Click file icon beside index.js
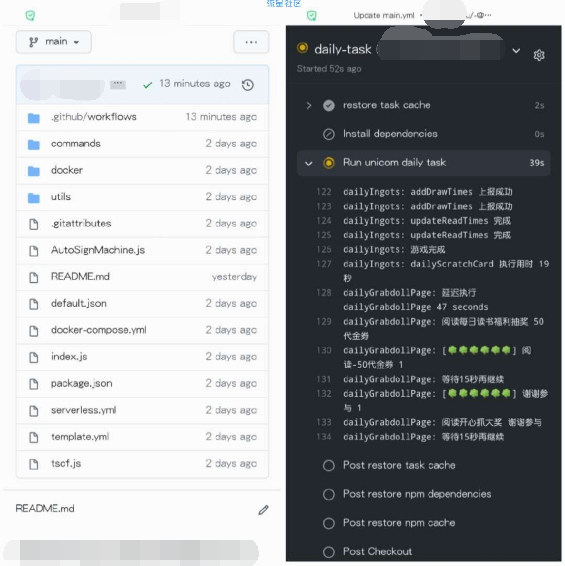This screenshot has height=566, width=565. [34, 357]
